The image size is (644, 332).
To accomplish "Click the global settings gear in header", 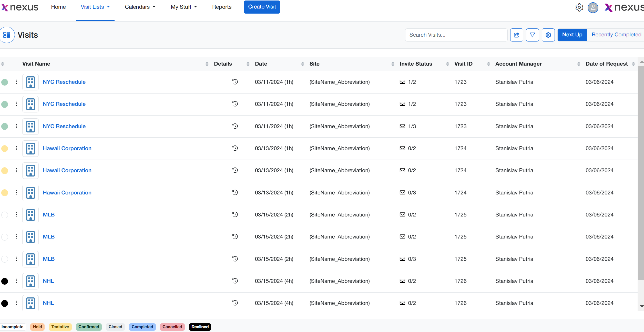I will coord(579,7).
